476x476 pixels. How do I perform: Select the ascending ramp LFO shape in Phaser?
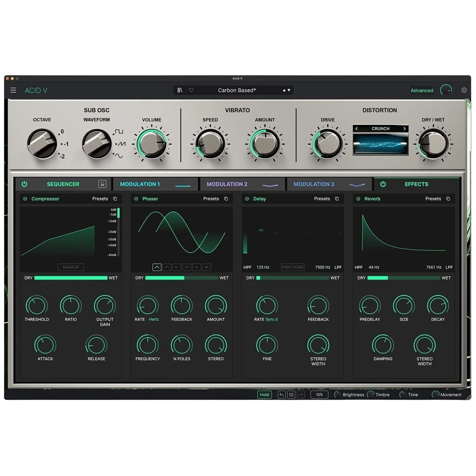tap(187, 267)
